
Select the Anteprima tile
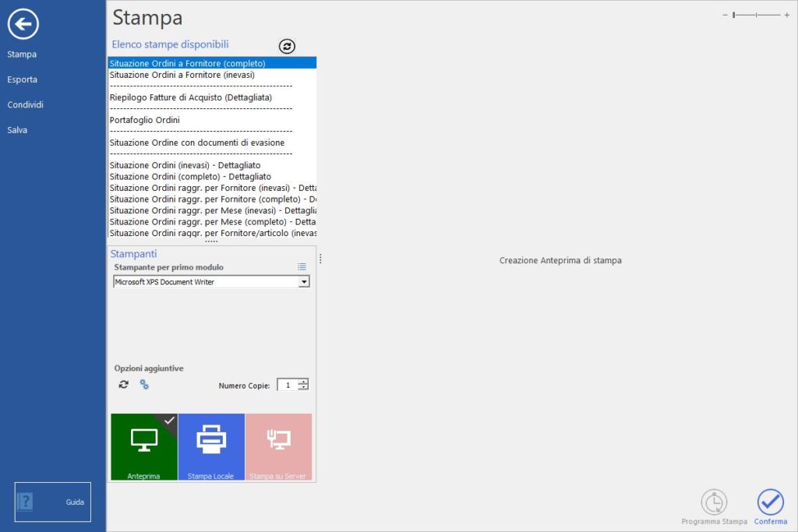pos(144,447)
